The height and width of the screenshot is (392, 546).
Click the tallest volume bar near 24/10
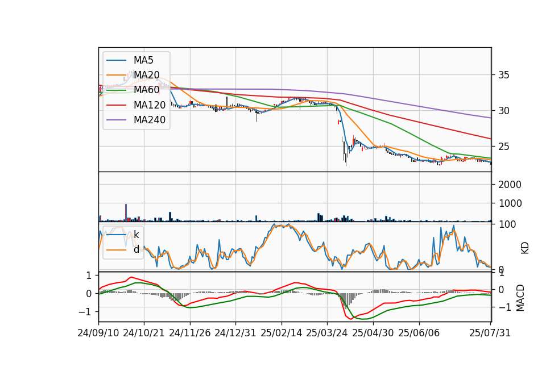[126, 212]
